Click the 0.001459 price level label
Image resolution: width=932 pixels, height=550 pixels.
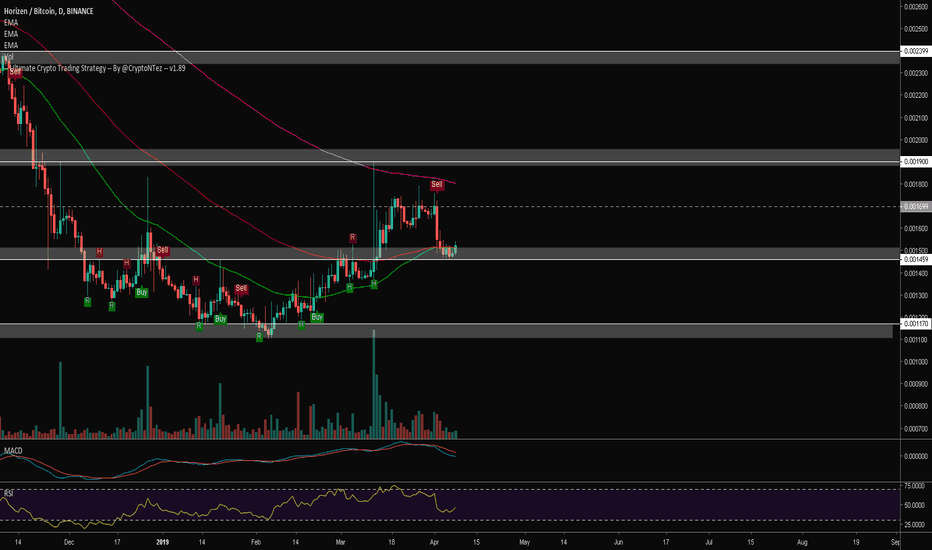pos(916,260)
